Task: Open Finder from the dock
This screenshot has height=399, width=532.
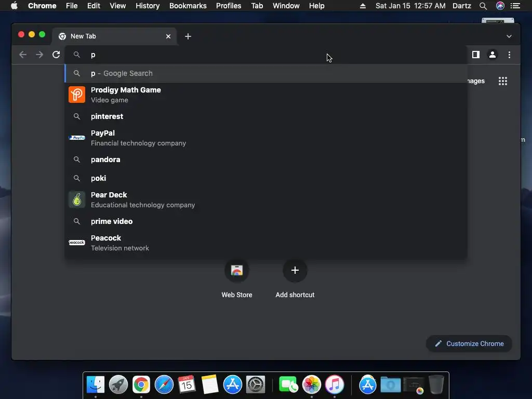Action: pyautogui.click(x=96, y=384)
